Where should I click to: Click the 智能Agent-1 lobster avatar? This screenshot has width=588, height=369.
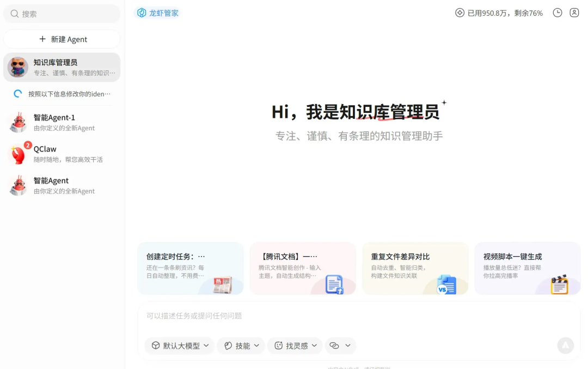click(19, 123)
